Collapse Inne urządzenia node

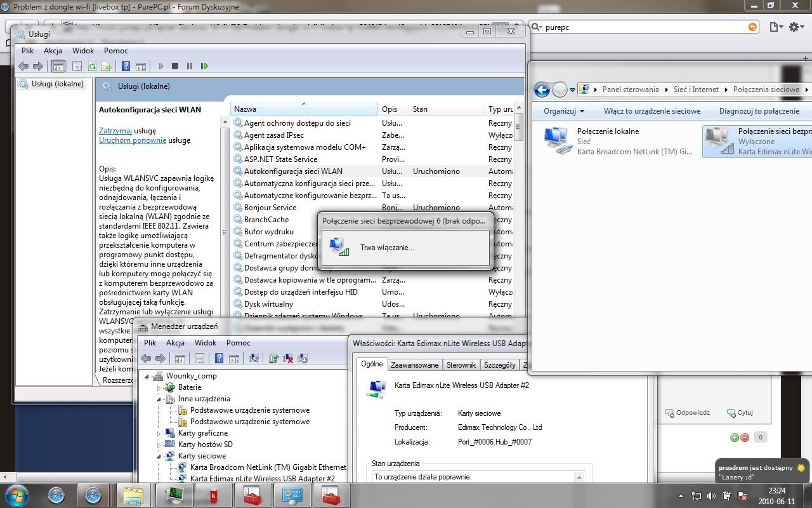(159, 399)
